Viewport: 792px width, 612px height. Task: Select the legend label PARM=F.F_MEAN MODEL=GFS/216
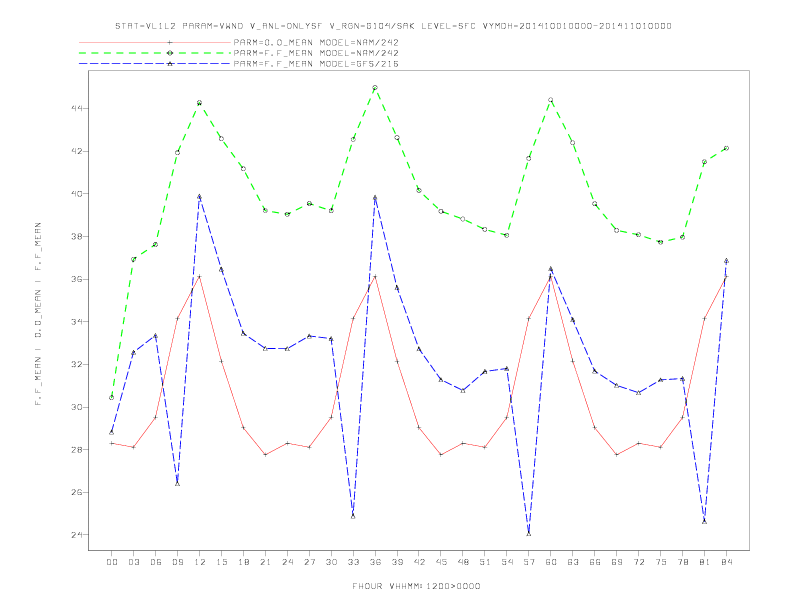point(316,64)
